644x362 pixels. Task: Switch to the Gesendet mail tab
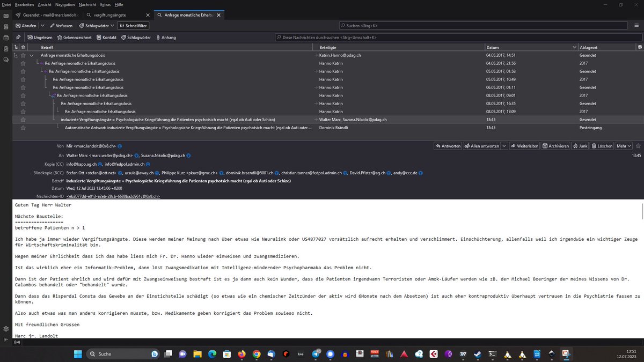pyautogui.click(x=48, y=15)
